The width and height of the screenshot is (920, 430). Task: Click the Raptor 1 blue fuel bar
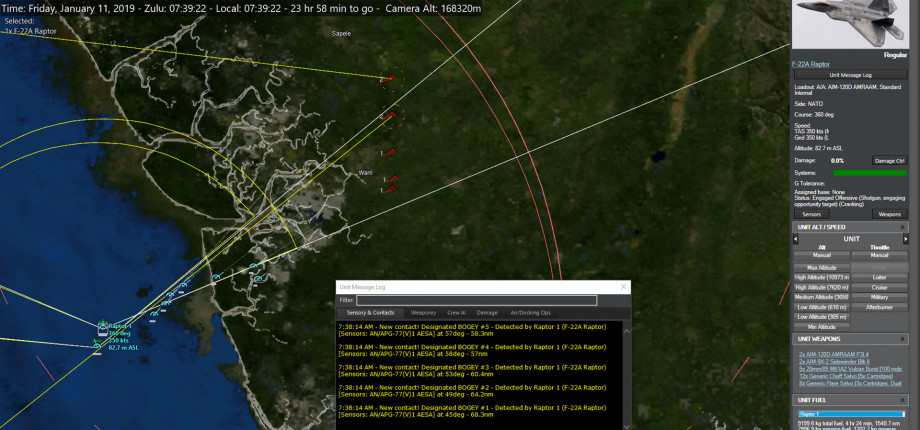click(851, 414)
